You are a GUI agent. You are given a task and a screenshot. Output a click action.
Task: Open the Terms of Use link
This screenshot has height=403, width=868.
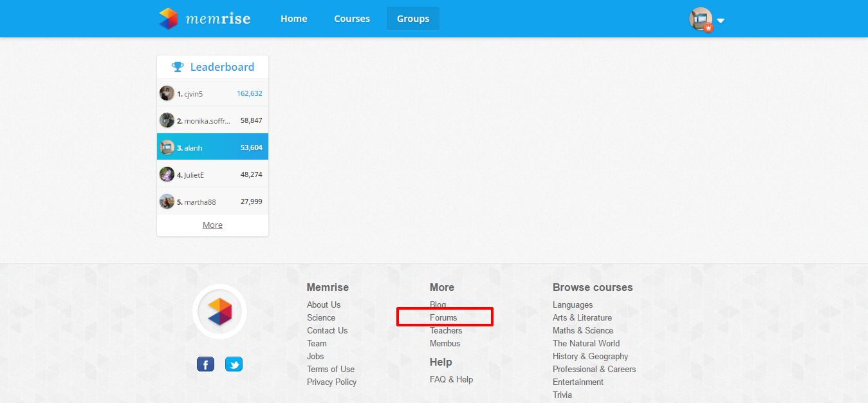click(x=331, y=370)
